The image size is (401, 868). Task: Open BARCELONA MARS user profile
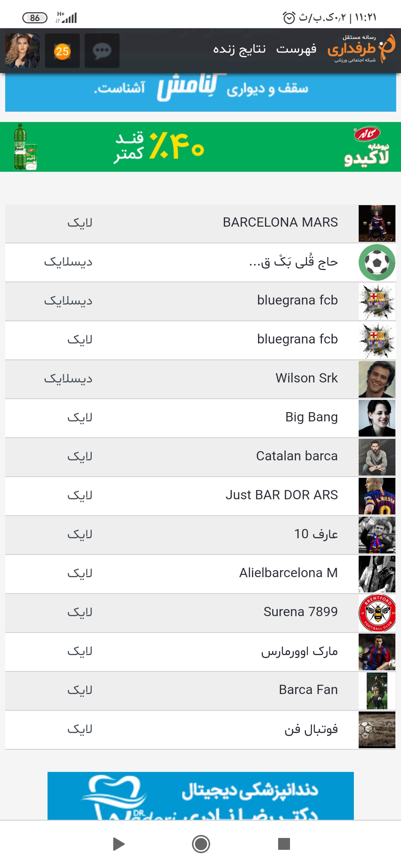point(280,222)
